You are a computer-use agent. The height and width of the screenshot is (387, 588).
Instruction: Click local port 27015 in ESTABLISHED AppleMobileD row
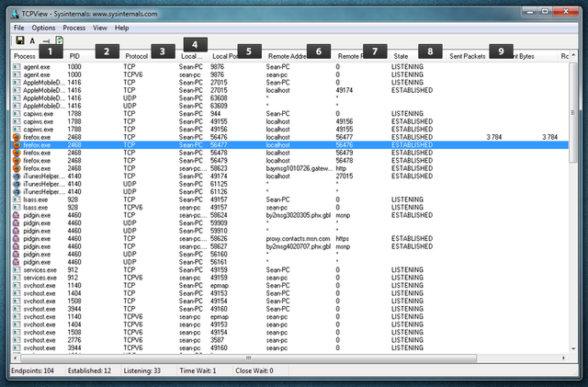click(x=219, y=90)
